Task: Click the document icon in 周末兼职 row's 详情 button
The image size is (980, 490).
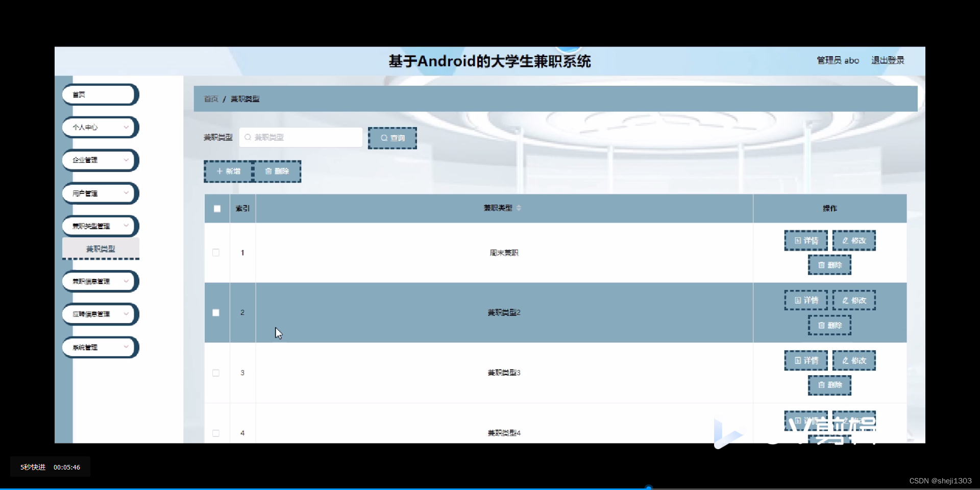Action: point(798,240)
